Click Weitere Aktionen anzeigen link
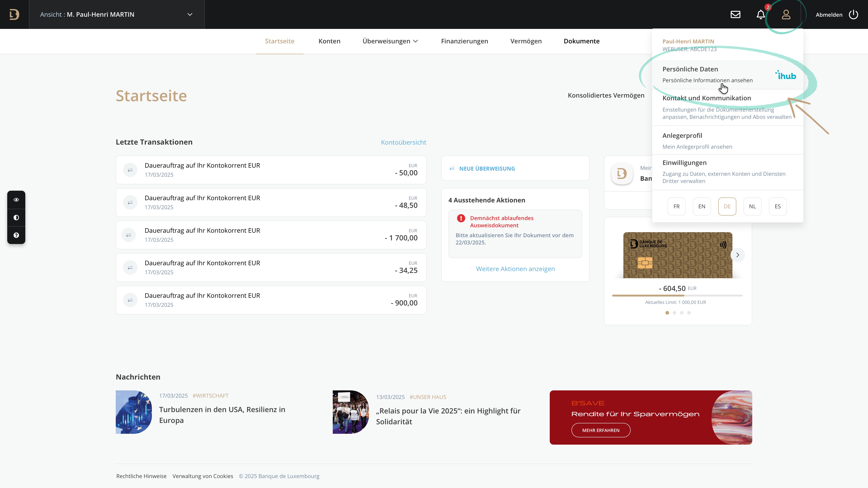The height and width of the screenshot is (488, 868). point(515,269)
